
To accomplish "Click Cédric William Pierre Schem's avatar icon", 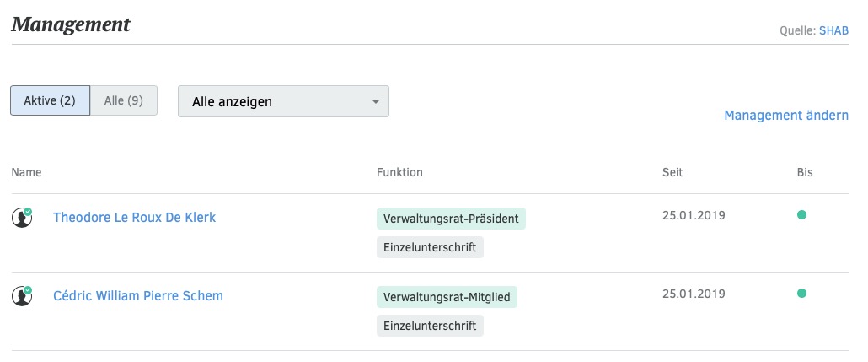I will [22, 296].
